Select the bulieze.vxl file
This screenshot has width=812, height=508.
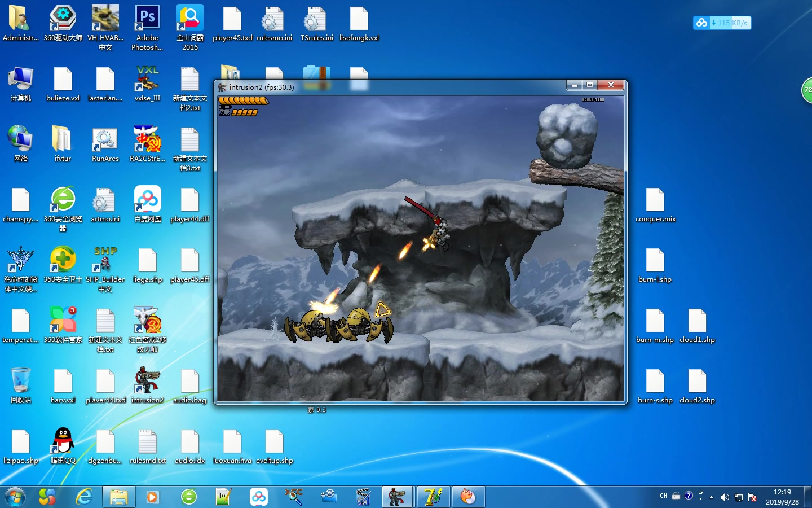click(x=63, y=84)
